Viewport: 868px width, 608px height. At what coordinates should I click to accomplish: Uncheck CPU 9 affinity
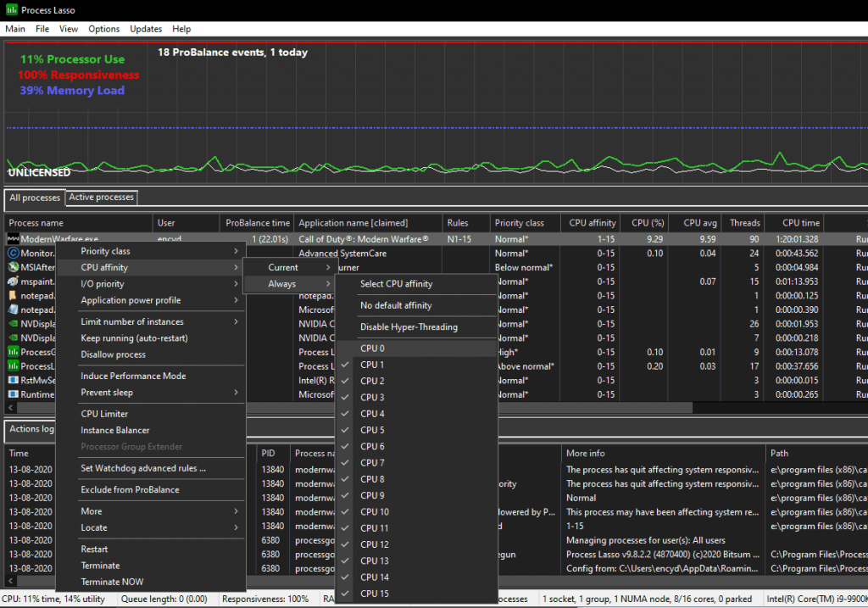pos(416,495)
